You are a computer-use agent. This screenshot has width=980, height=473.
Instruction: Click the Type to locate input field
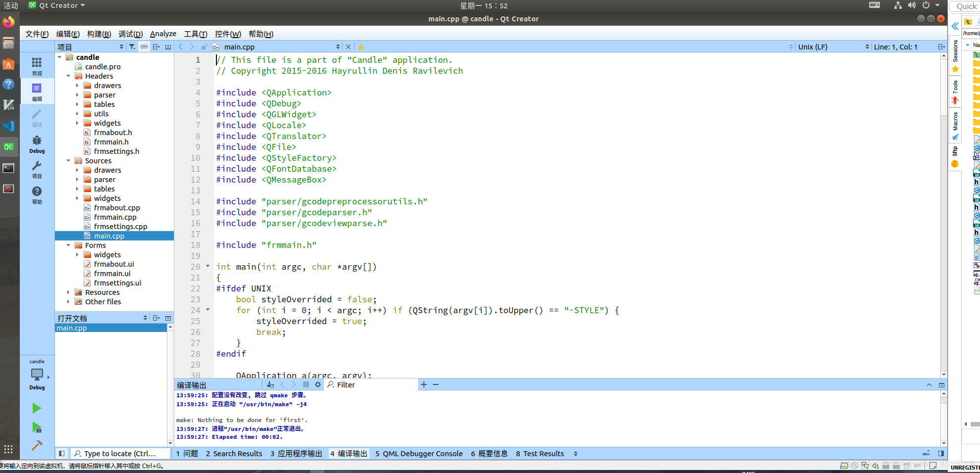(120, 453)
